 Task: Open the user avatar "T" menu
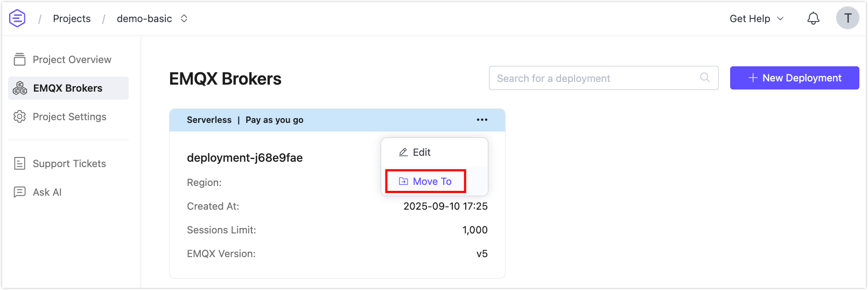(847, 18)
